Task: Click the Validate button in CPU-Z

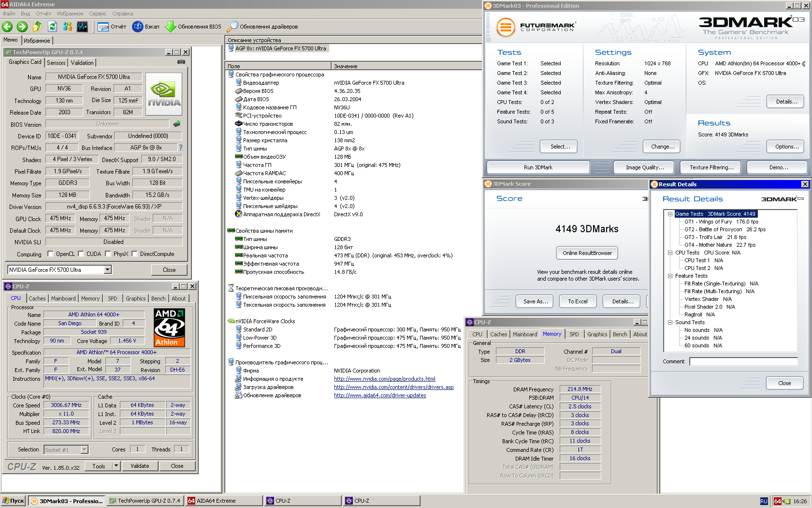Action: 140,466
